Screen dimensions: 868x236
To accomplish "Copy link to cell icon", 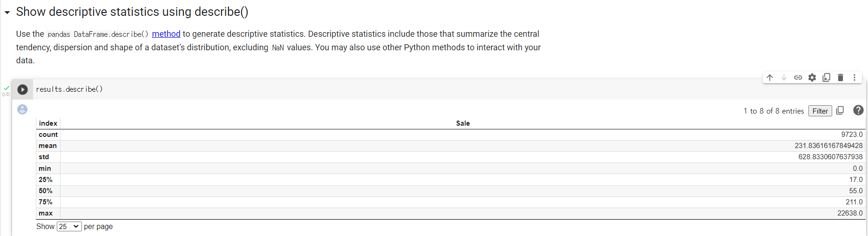I will (798, 78).
